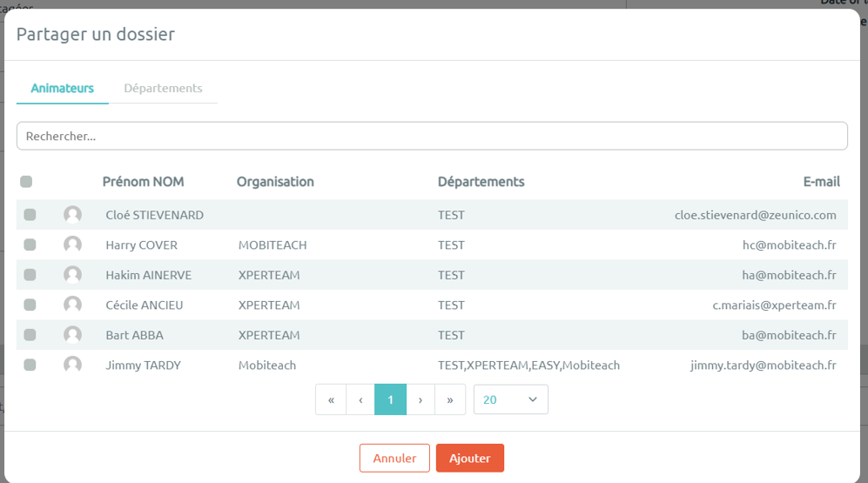
Task: Click the Partager un dossier dialog title
Action: pyautogui.click(x=95, y=34)
